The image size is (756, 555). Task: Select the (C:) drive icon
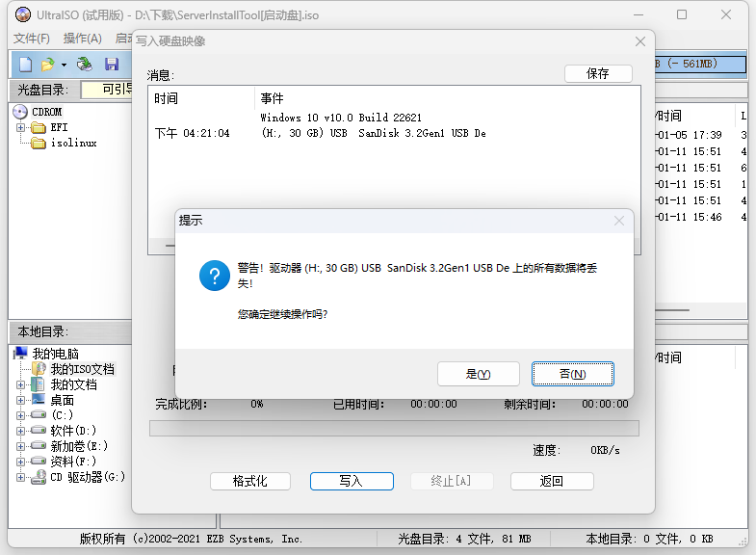(x=39, y=414)
